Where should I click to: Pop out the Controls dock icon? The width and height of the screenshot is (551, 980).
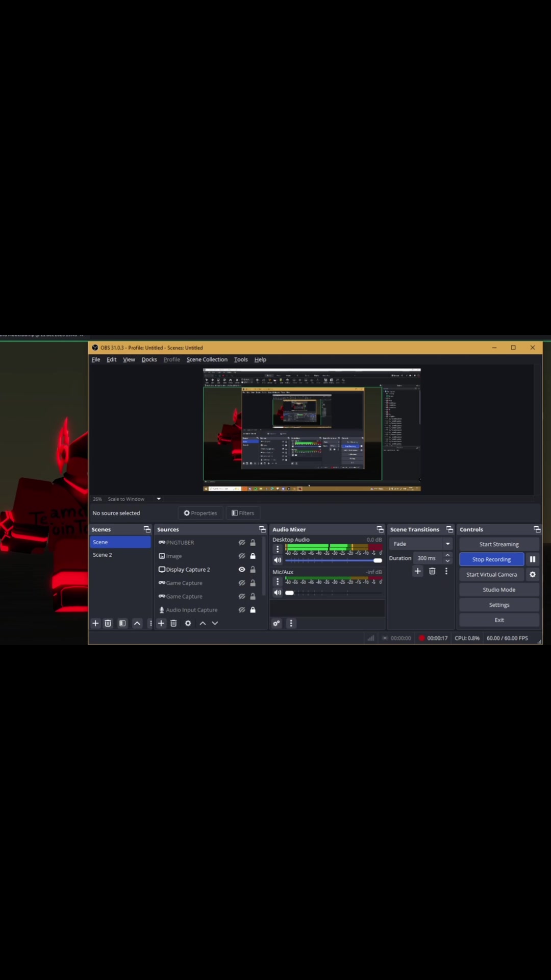click(x=537, y=529)
